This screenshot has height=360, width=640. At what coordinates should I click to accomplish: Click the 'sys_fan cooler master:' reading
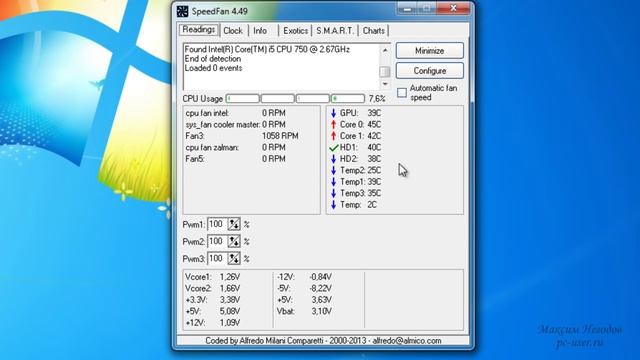236,124
